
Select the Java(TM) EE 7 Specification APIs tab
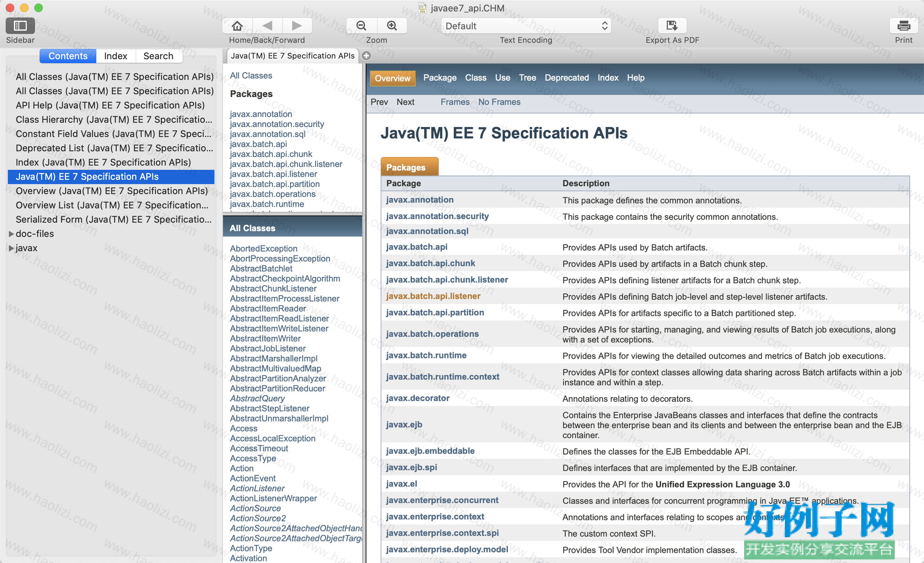[293, 56]
